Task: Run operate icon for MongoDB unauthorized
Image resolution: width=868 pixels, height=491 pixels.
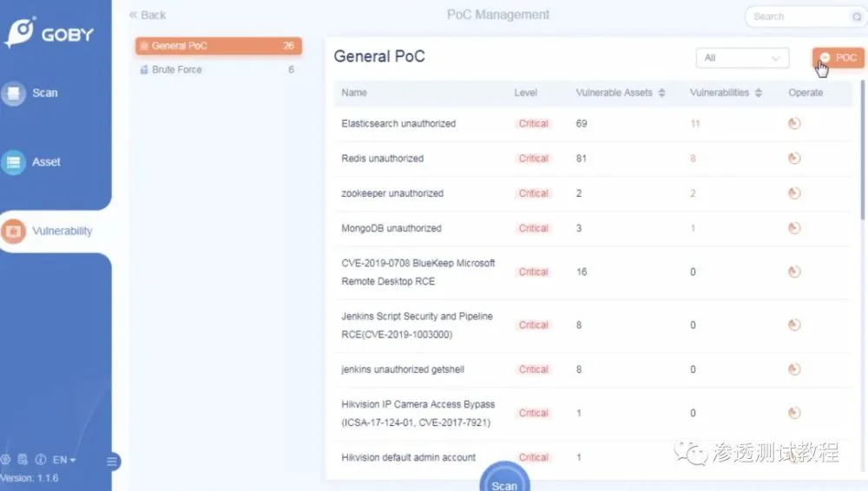Action: pos(794,228)
